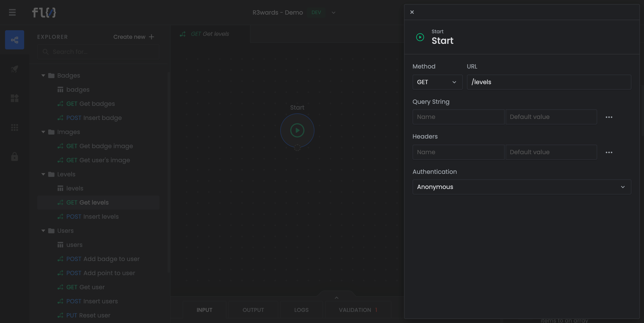The width and height of the screenshot is (644, 323).
Task: Open Query String more options dots
Action: point(609,117)
